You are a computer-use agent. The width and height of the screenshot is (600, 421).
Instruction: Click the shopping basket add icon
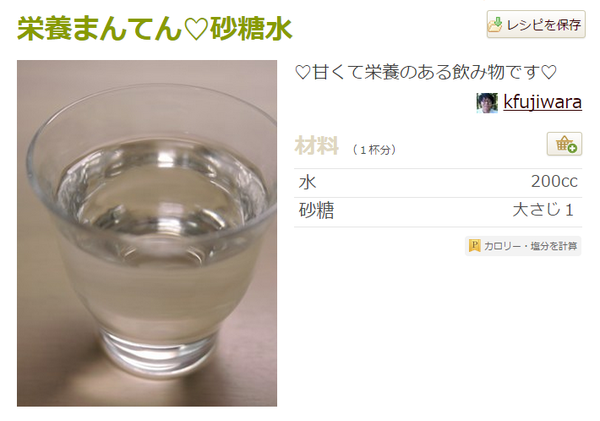[x=564, y=144]
